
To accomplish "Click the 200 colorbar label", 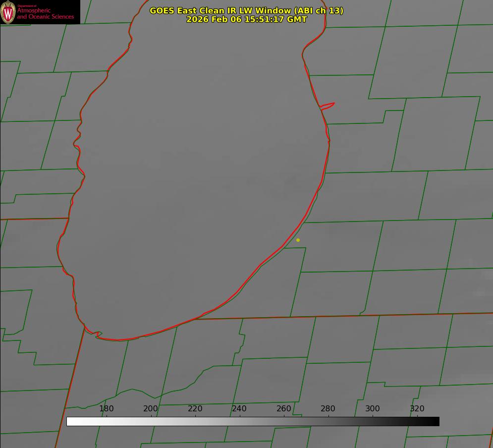I will (x=151, y=408).
